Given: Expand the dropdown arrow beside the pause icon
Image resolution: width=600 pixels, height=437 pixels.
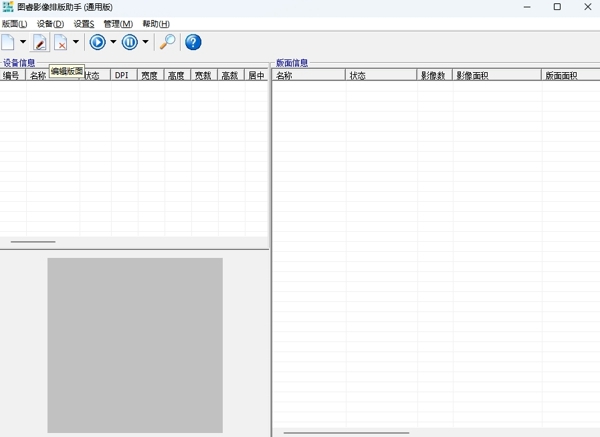Looking at the screenshot, I should tap(145, 42).
